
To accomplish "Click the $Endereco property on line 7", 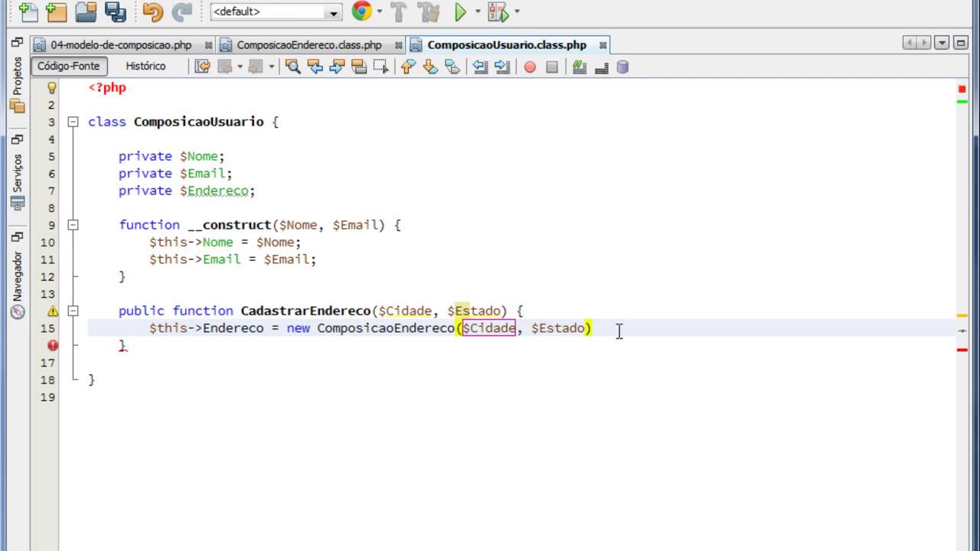I will (217, 191).
